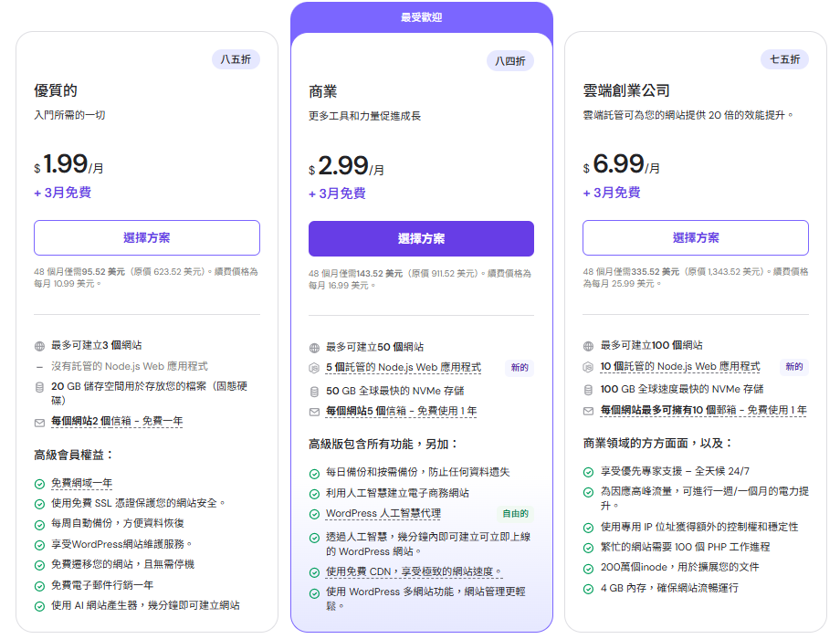Image resolution: width=840 pixels, height=639 pixels.
Task: Click the storage icon next to 20 GB 儲存空間
Action: point(39,387)
